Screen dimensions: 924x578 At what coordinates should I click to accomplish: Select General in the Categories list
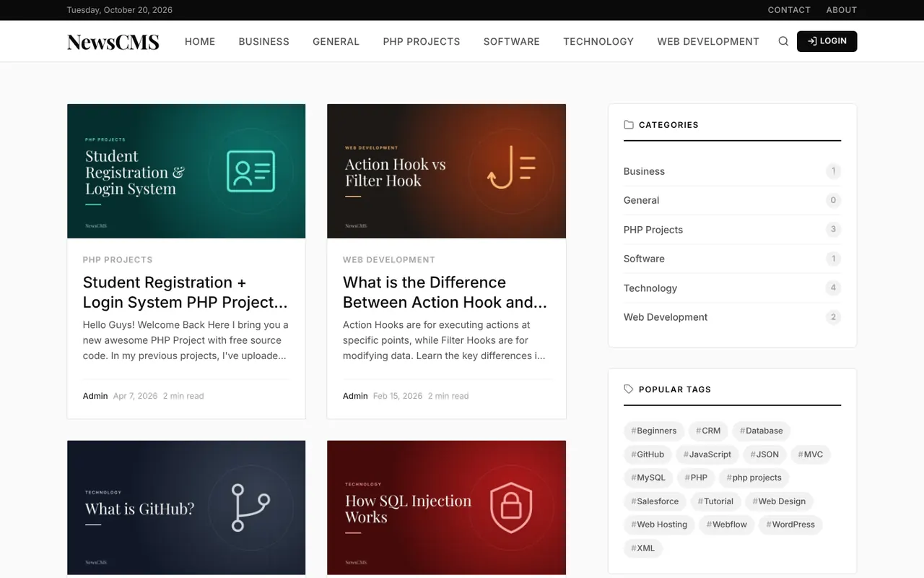(x=732, y=200)
